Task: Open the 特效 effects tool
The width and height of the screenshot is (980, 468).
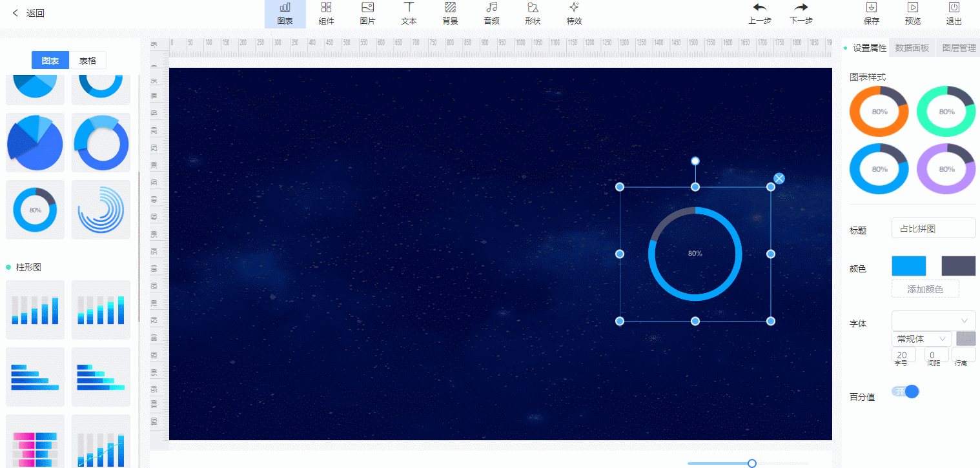Action: [574, 14]
